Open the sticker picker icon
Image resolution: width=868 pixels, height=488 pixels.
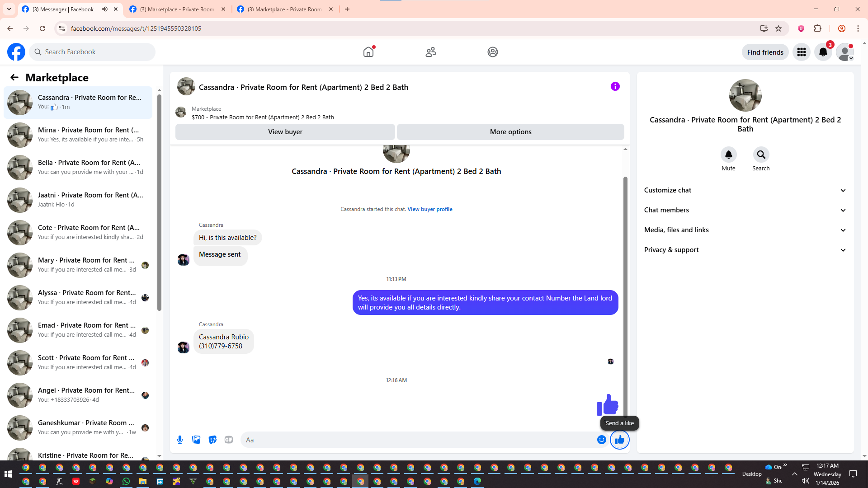(212, 440)
